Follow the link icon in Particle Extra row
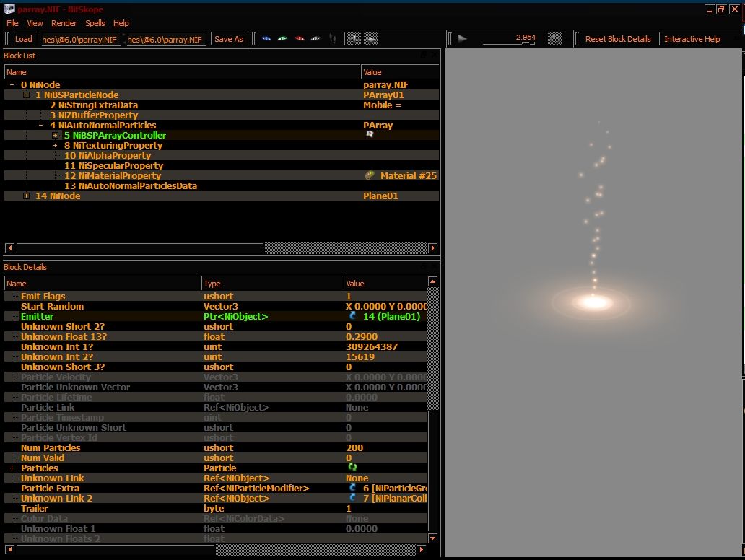 (353, 488)
